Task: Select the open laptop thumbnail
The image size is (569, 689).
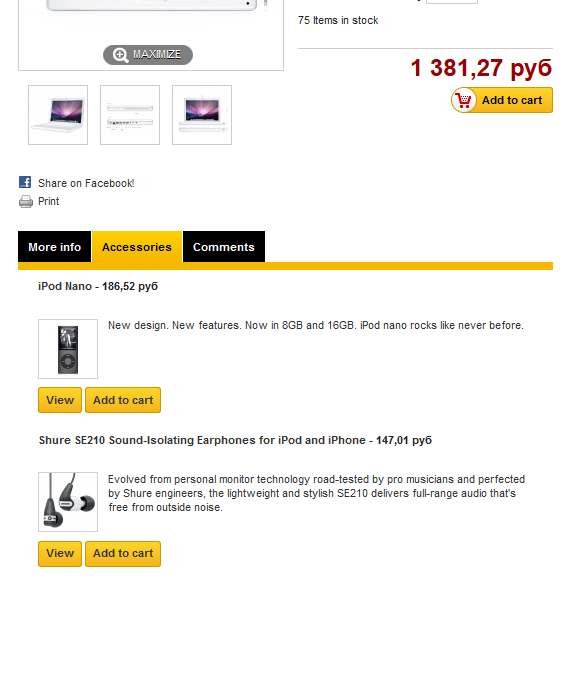Action: tap(58, 115)
